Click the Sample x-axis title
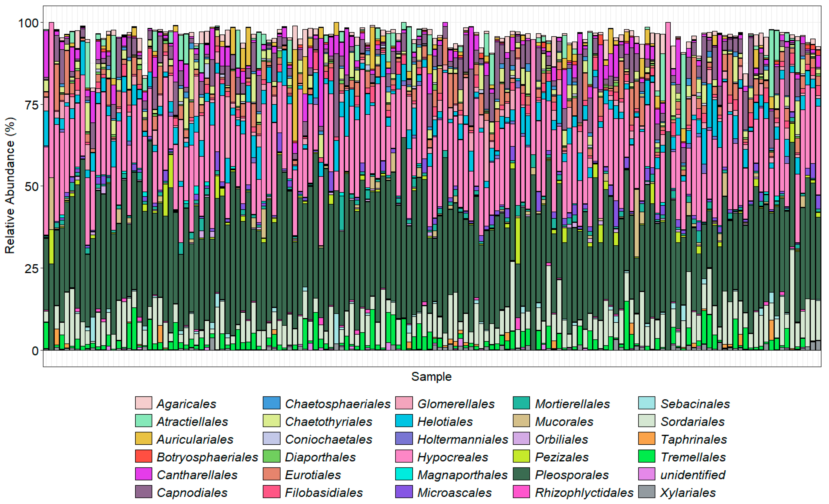829x504 pixels. (x=431, y=376)
